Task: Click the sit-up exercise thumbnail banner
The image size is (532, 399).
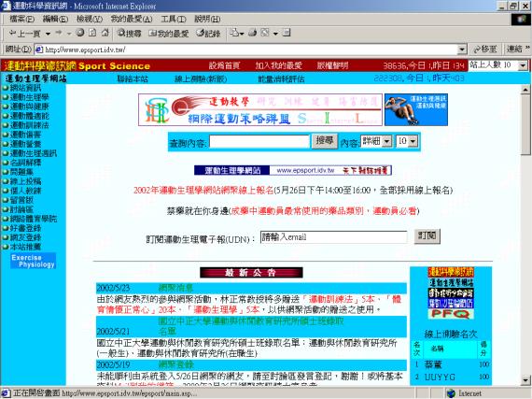Action: (416, 109)
